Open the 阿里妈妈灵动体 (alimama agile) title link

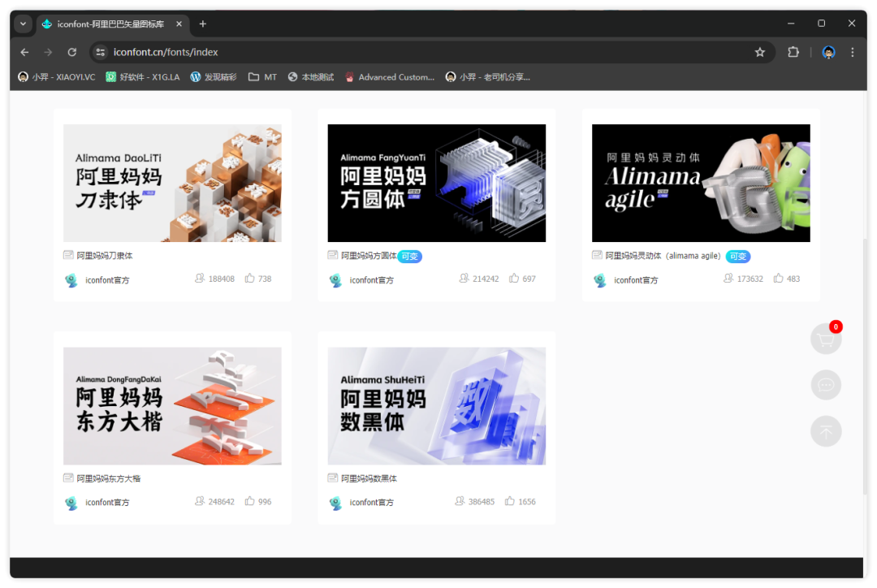click(x=663, y=256)
